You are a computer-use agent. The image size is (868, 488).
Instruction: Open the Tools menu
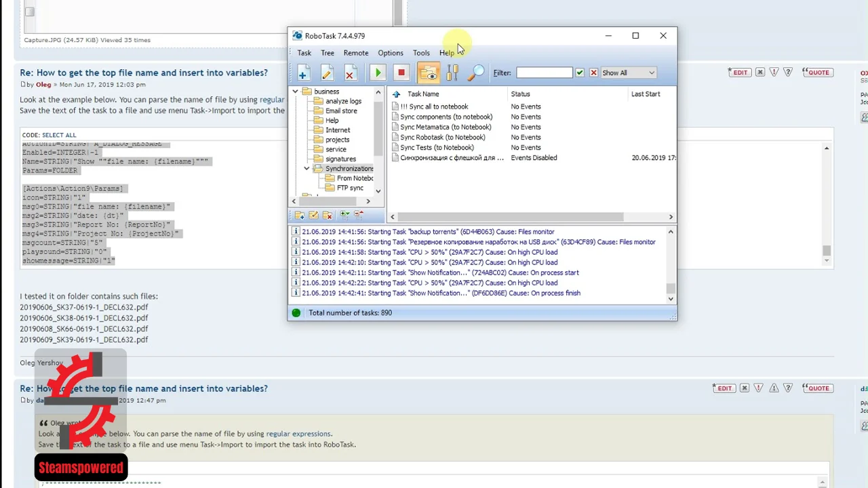[421, 53]
